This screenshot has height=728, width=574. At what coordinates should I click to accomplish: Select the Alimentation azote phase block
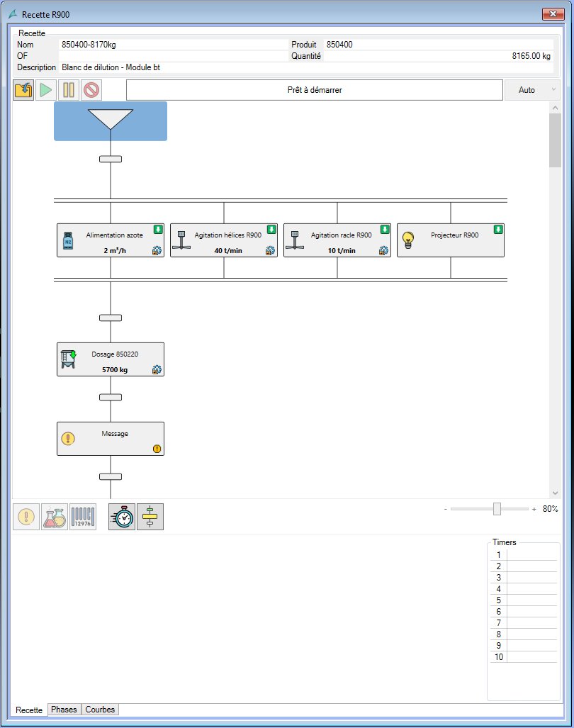pyautogui.click(x=111, y=240)
